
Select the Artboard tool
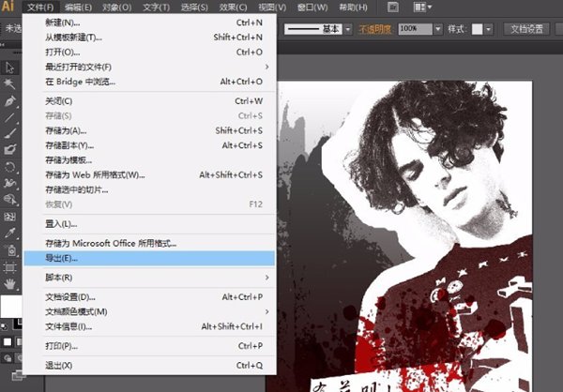[9, 267]
